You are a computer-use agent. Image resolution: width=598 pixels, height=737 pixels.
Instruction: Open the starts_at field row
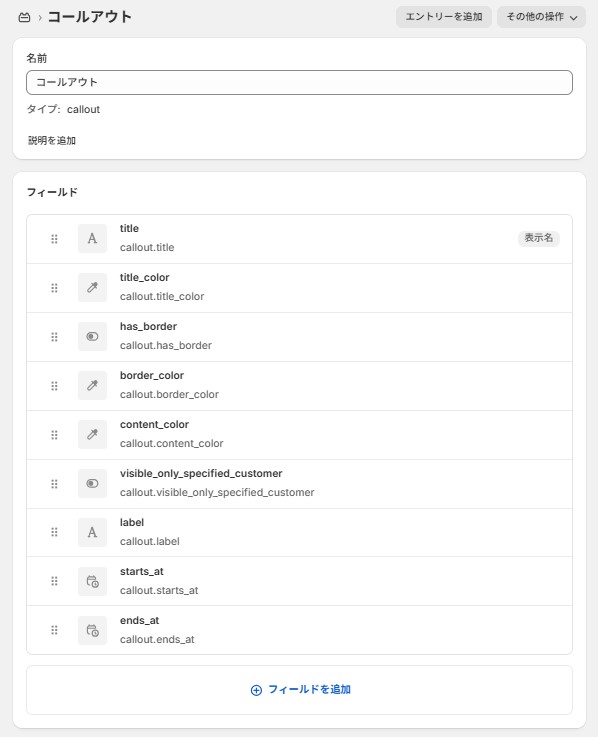(299, 581)
